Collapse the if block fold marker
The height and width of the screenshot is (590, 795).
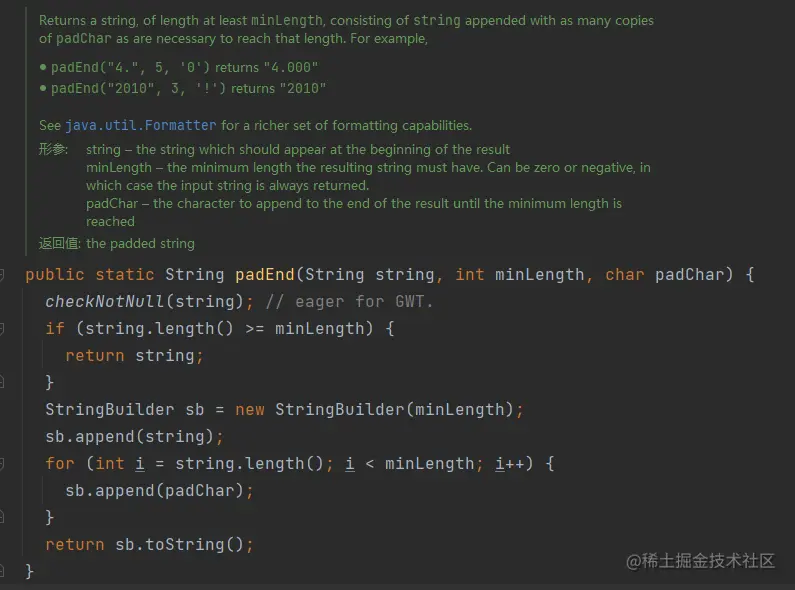pyautogui.click(x=2, y=329)
